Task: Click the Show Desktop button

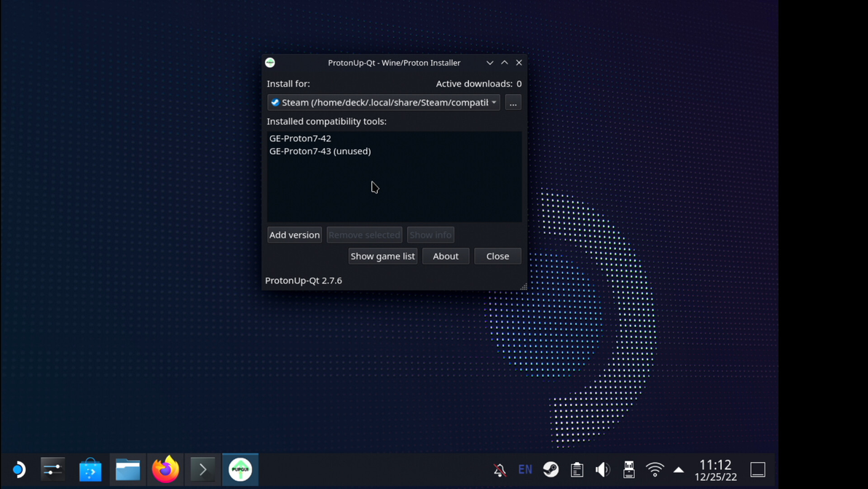Action: coord(758,469)
